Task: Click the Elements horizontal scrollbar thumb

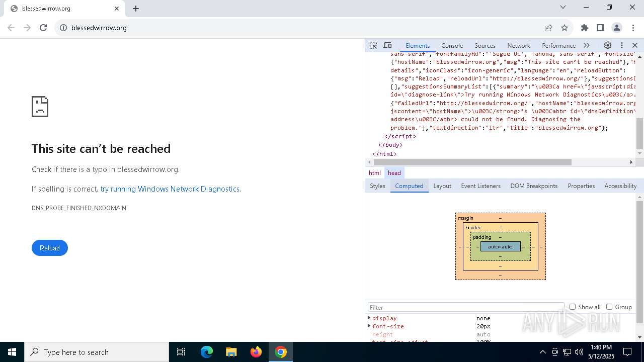Action: [x=472, y=162]
